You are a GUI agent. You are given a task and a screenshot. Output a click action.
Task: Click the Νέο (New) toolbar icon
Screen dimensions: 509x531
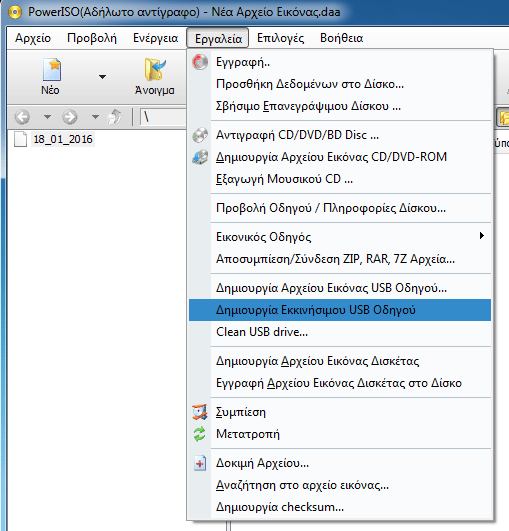pos(51,70)
